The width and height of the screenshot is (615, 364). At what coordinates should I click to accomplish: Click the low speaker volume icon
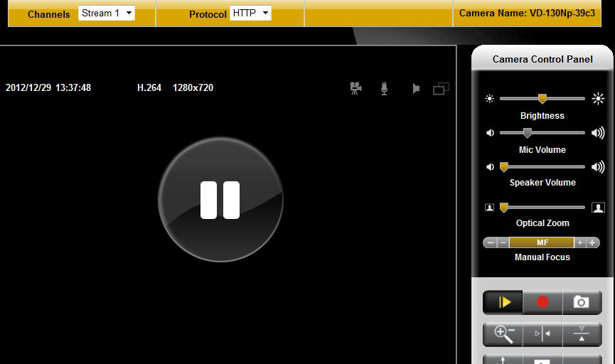tap(490, 167)
